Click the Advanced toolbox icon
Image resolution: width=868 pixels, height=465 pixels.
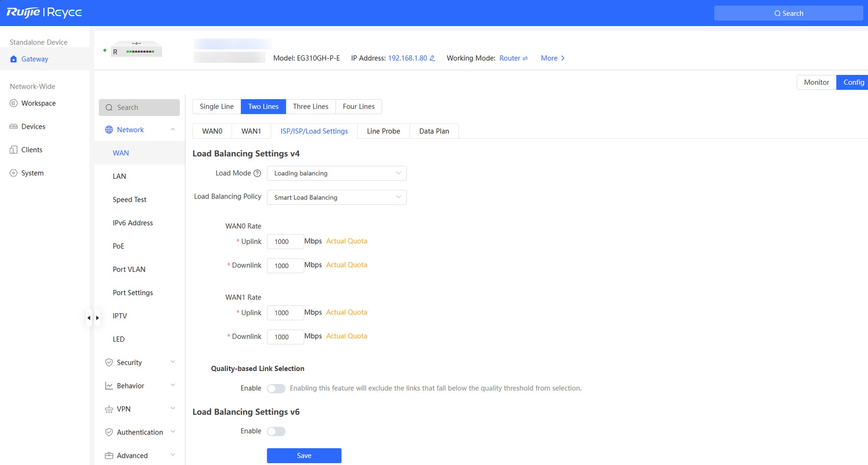(109, 455)
